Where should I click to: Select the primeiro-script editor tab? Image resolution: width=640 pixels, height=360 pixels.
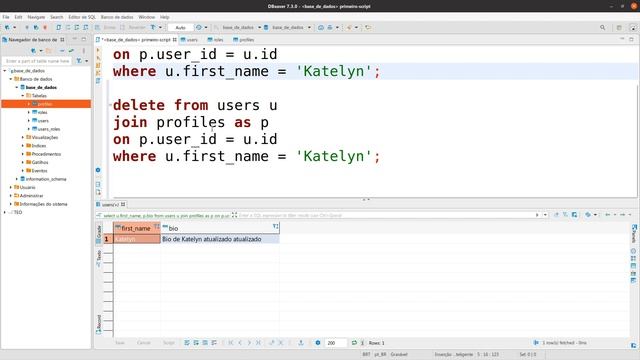[x=136, y=40]
